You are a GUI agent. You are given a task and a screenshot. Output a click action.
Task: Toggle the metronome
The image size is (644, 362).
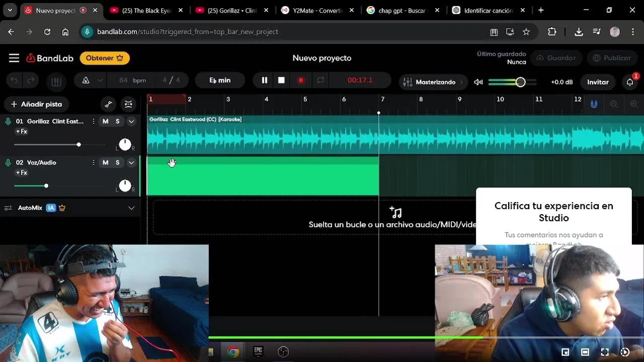[x=86, y=80]
